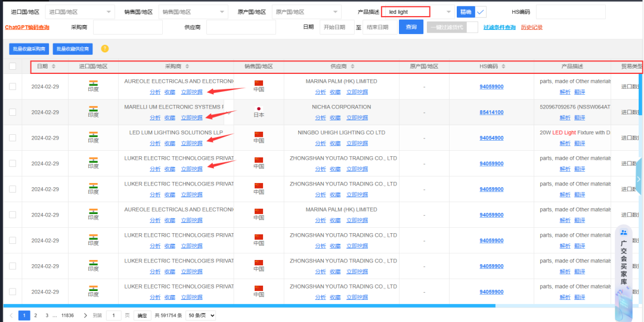Check the LED LUM LIGHTING row checkbox
Viewport: 644px width, 322px height.
13,138
